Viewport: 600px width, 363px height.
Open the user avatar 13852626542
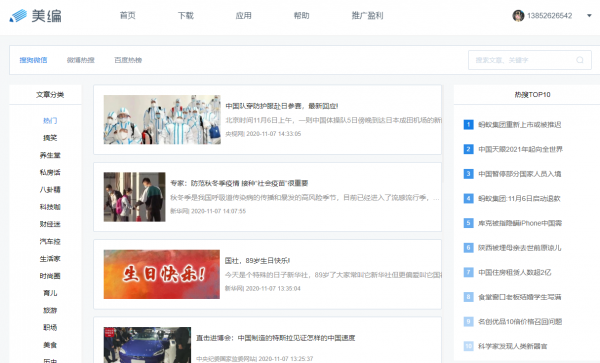click(x=518, y=16)
